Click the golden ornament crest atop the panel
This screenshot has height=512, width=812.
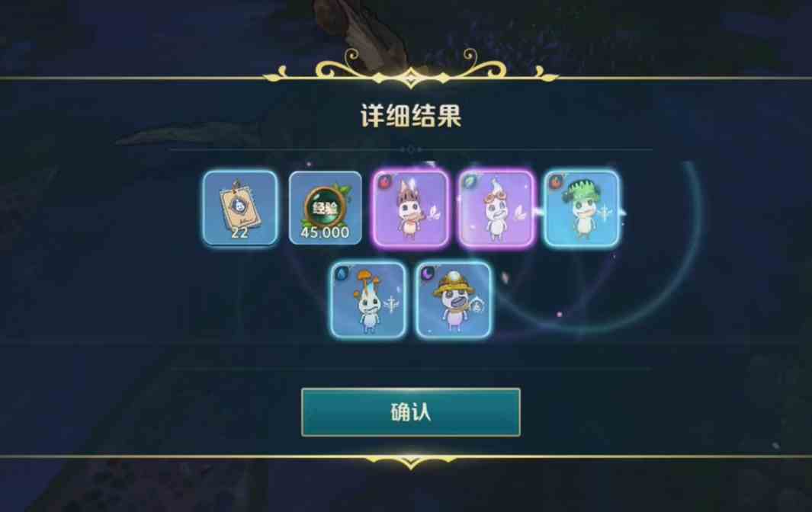pyautogui.click(x=411, y=67)
